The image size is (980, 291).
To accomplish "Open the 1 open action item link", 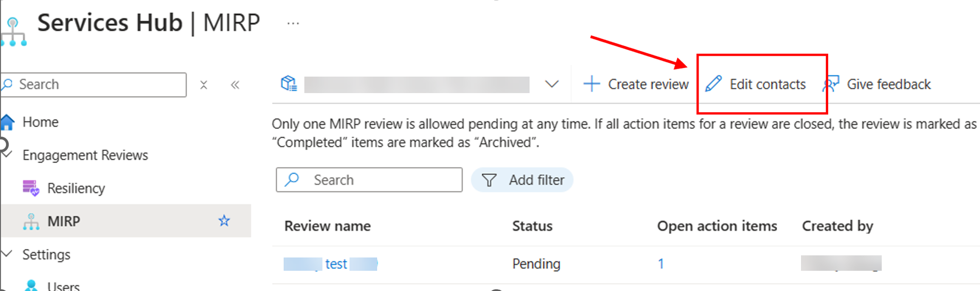I will (661, 264).
